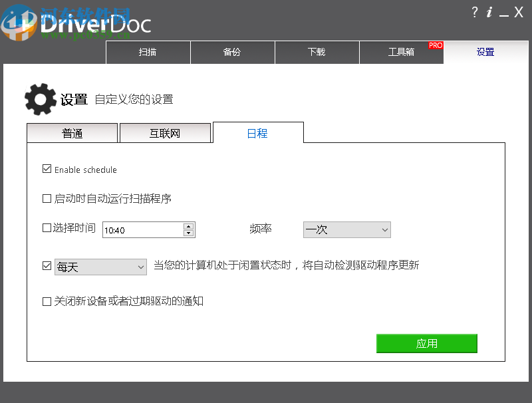
Task: Click the help question mark icon
Action: coord(474,12)
